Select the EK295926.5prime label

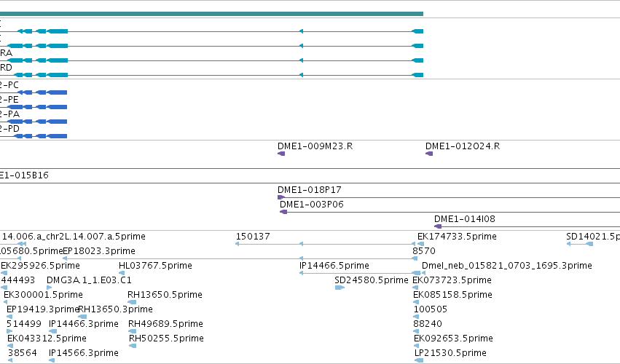(x=40, y=266)
